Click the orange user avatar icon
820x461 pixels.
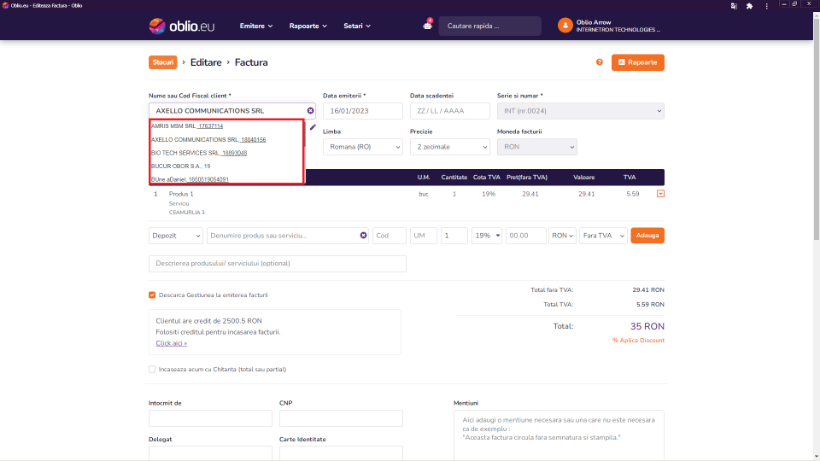pyautogui.click(x=566, y=25)
